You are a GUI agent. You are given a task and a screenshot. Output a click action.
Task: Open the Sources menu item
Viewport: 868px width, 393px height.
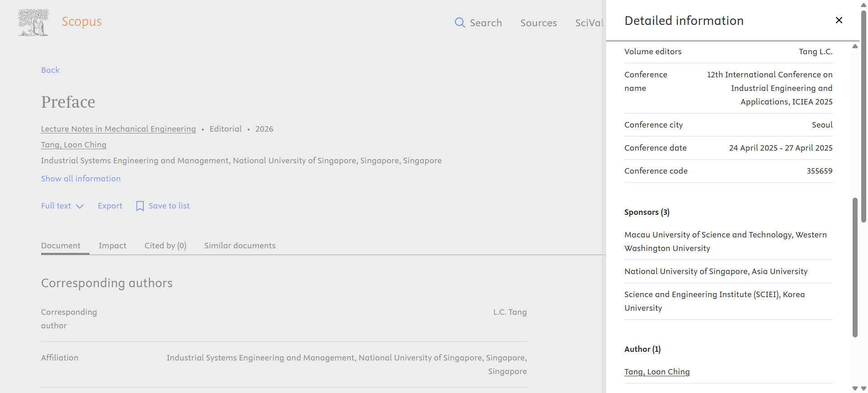click(538, 23)
